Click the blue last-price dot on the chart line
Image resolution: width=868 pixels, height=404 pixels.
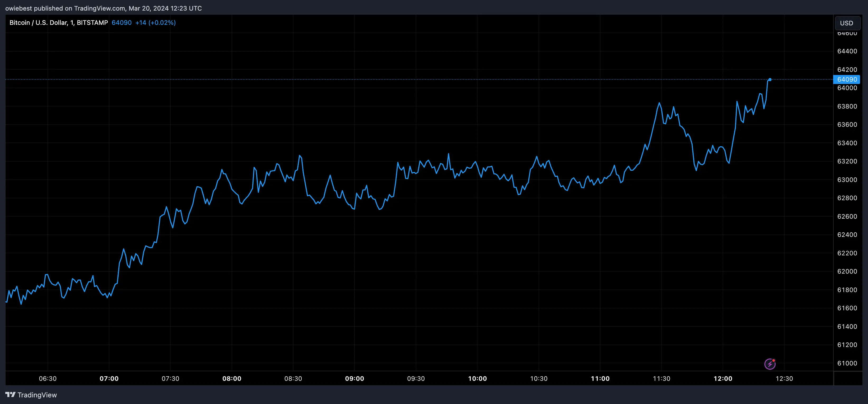(x=771, y=80)
